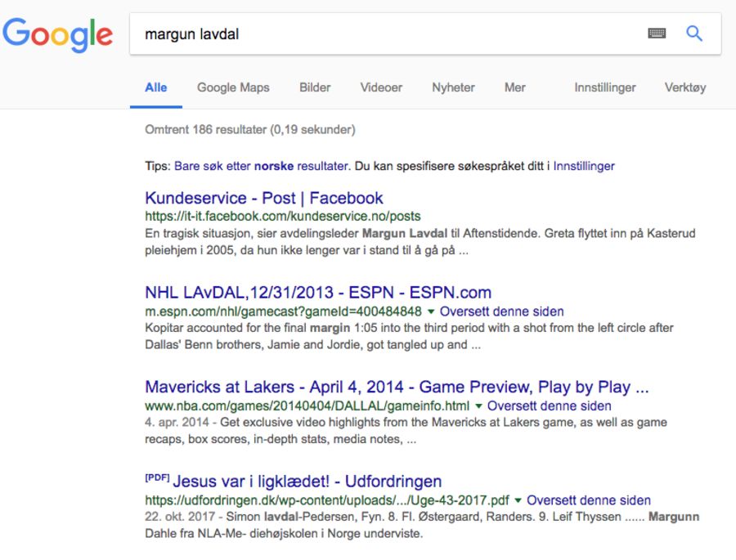Expand the Mer menu
The height and width of the screenshot is (560, 736).
pos(515,87)
